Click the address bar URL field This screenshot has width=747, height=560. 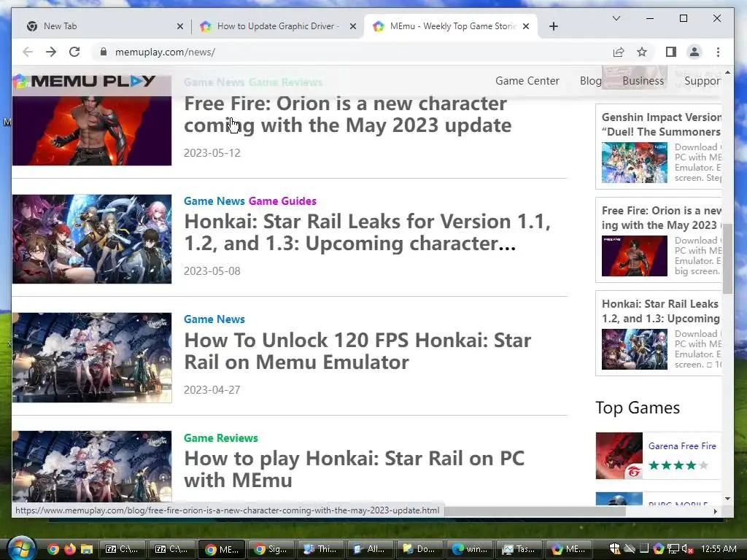coord(352,52)
